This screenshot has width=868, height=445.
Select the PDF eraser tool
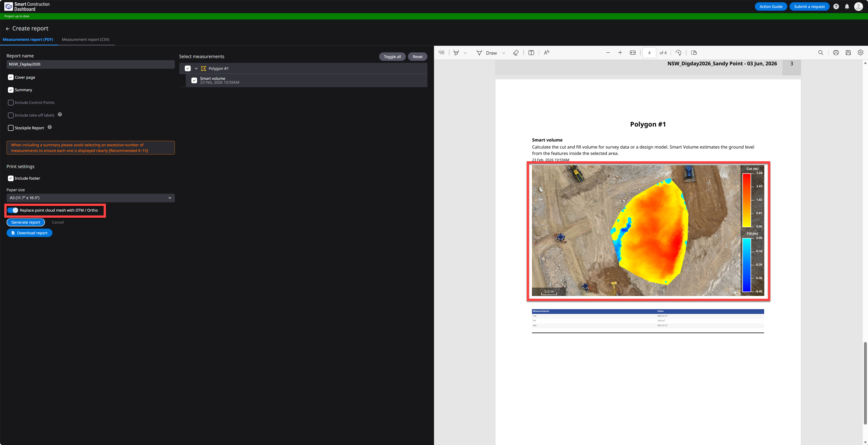[x=516, y=53]
